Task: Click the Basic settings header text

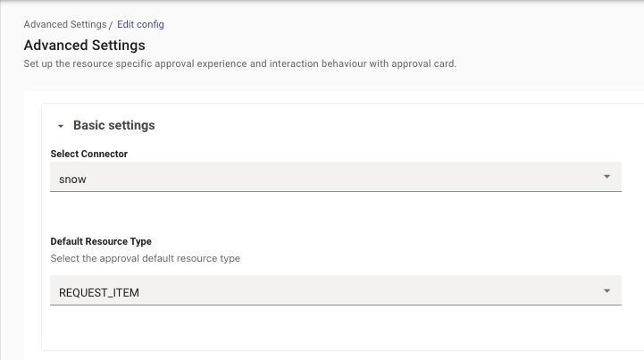Action: [114, 125]
